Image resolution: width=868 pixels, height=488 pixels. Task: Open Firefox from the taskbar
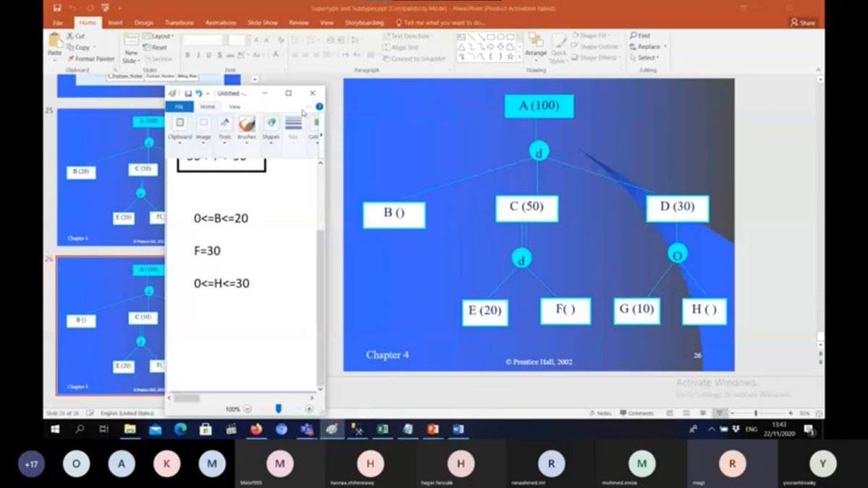256,429
